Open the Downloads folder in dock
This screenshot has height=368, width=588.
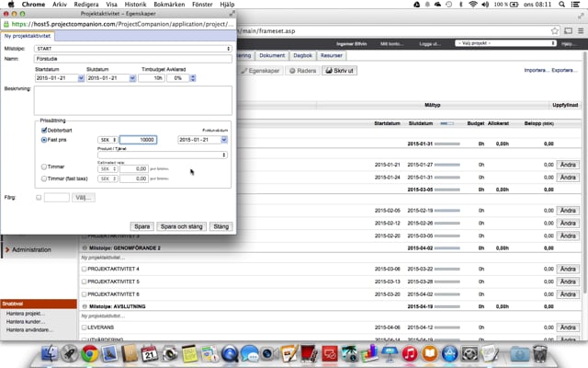519,353
